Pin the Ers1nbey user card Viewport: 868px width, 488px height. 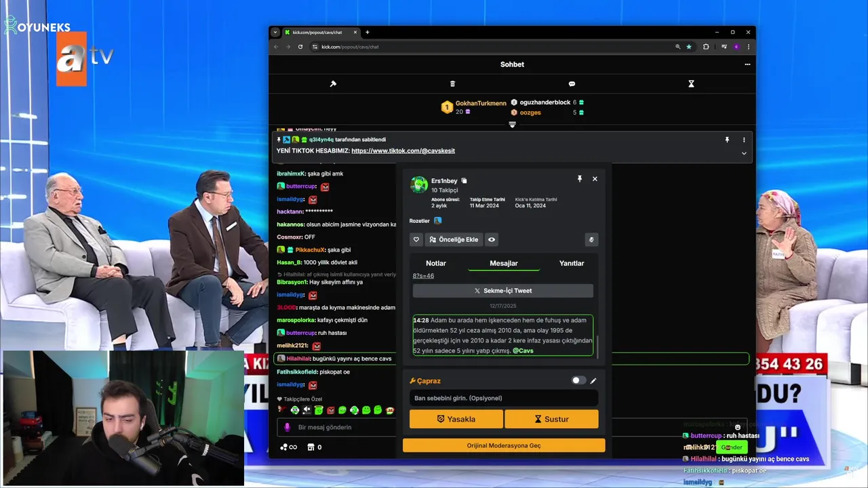pyautogui.click(x=579, y=179)
